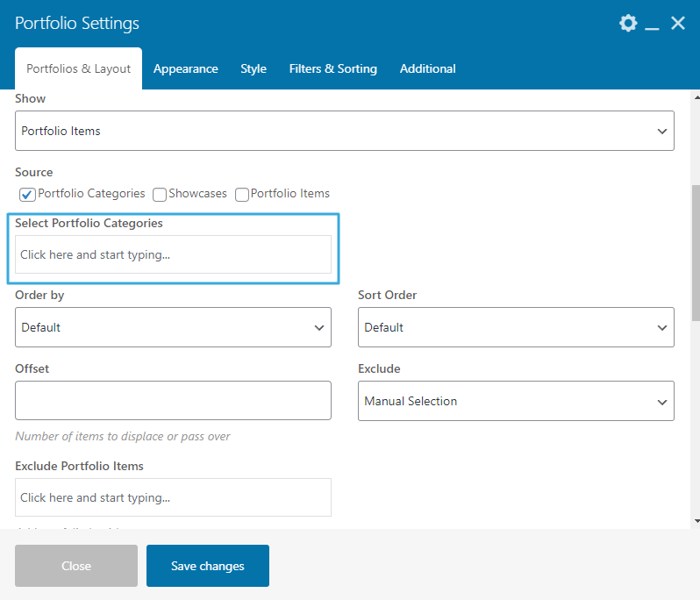Viewport: 700px width, 600px height.
Task: Switch to the Appearance tab
Action: (185, 68)
